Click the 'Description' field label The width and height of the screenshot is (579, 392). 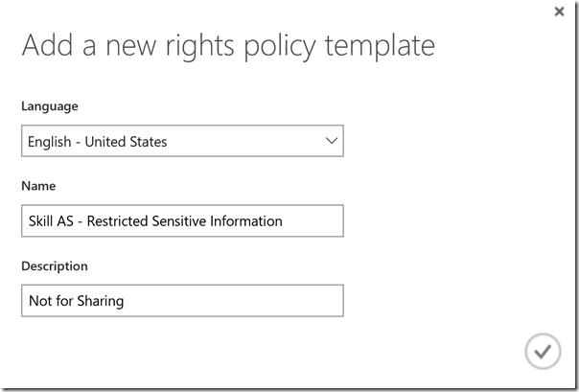pos(55,265)
